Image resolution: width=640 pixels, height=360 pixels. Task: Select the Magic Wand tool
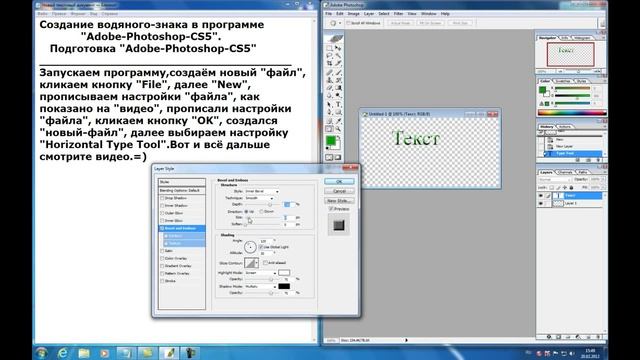pos(338,56)
